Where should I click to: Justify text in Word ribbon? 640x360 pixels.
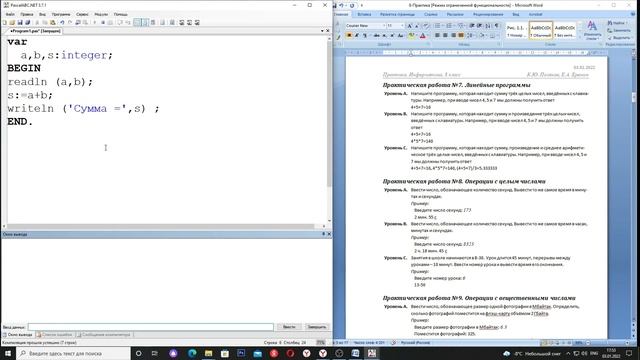(x=461, y=36)
